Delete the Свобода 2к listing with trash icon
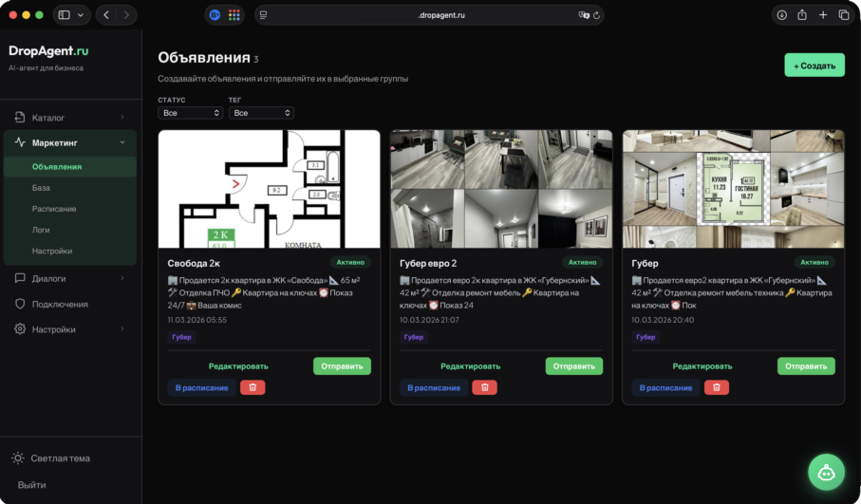Viewport: 861px width, 504px height. tap(253, 387)
